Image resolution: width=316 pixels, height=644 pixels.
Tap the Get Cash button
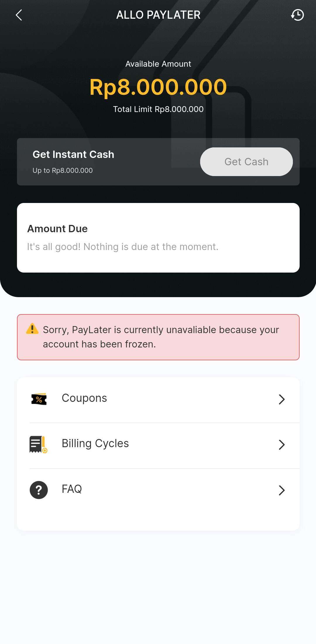point(246,162)
